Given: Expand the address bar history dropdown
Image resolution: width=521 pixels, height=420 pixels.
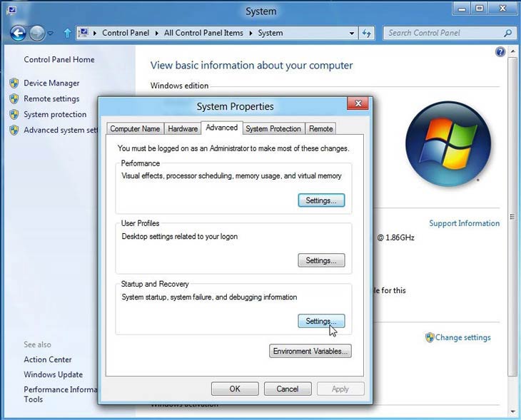Looking at the screenshot, I should point(352,34).
